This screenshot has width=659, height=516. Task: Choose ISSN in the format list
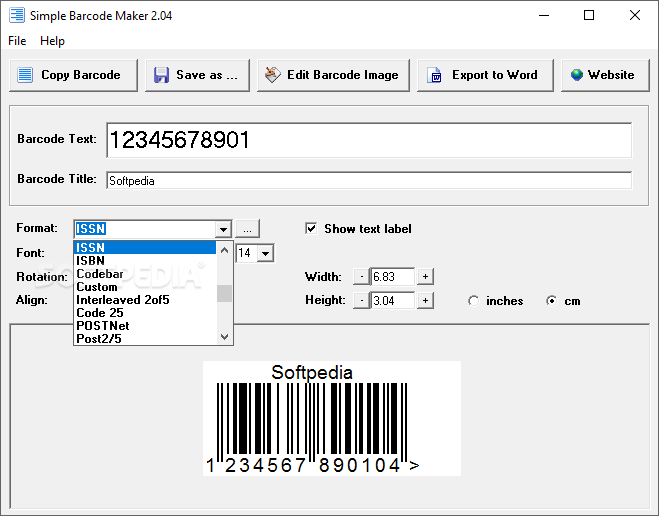145,247
